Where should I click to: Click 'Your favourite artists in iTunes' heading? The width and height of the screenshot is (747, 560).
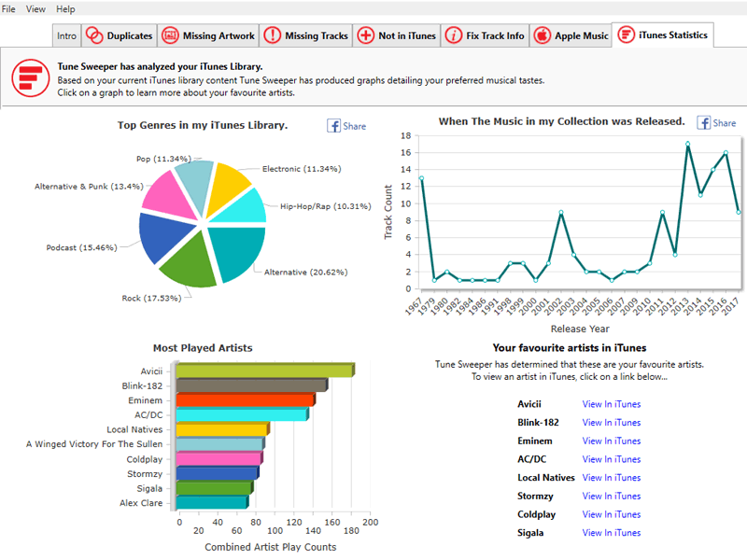(570, 347)
